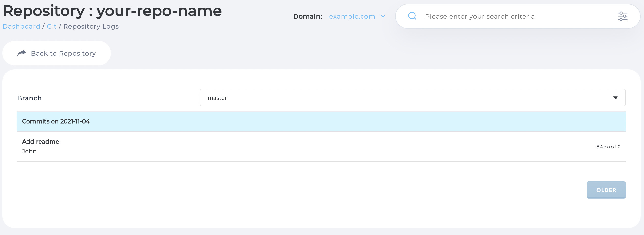644x235 pixels.
Task: Click the search magnifier icon
Action: point(412,16)
